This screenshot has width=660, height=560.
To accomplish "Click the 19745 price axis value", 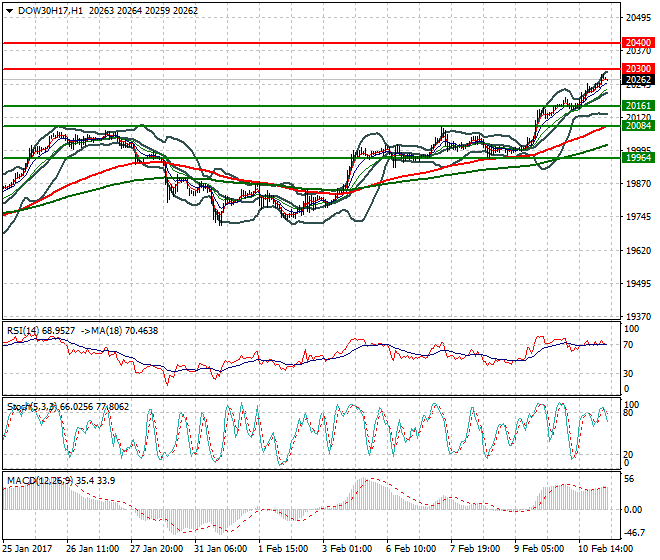I will point(639,217).
